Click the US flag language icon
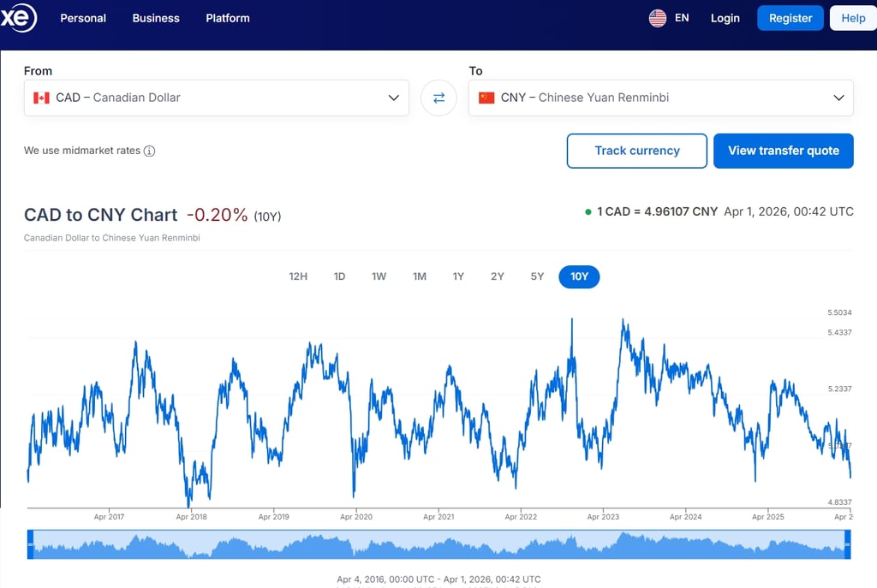The image size is (877, 588). pos(657,18)
